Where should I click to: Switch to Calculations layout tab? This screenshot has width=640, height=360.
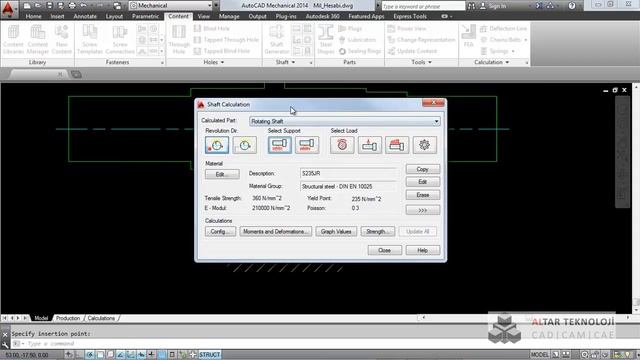[x=101, y=318]
